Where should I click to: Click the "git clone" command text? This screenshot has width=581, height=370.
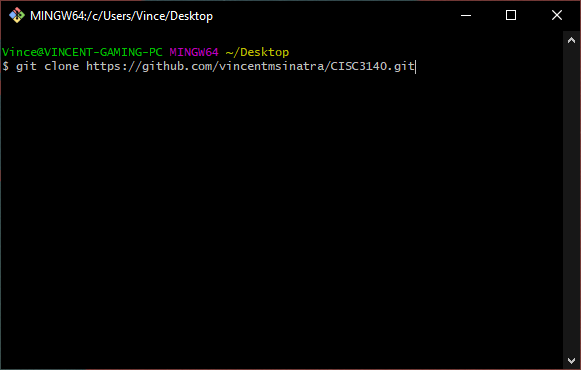click(47, 66)
